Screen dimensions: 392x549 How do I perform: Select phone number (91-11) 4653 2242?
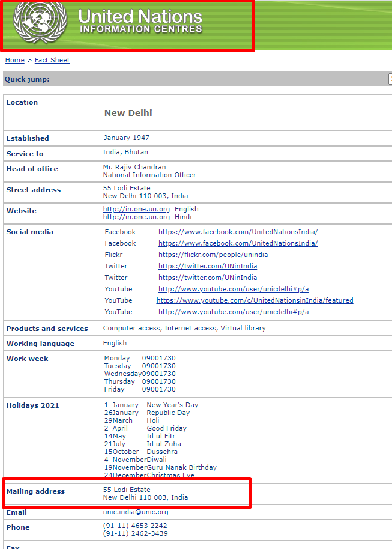coord(135,526)
